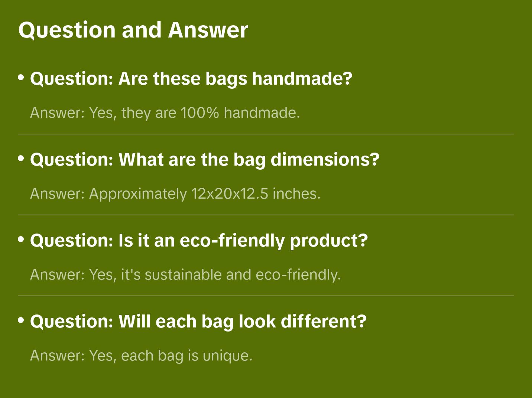Click the answer "Yes, each bag is unique."
The height and width of the screenshot is (398, 532).
(141, 355)
